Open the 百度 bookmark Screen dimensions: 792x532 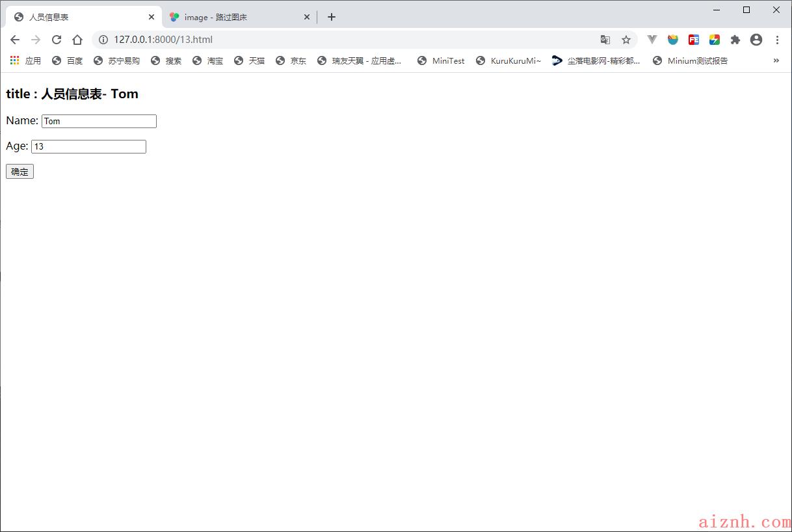tap(68, 60)
